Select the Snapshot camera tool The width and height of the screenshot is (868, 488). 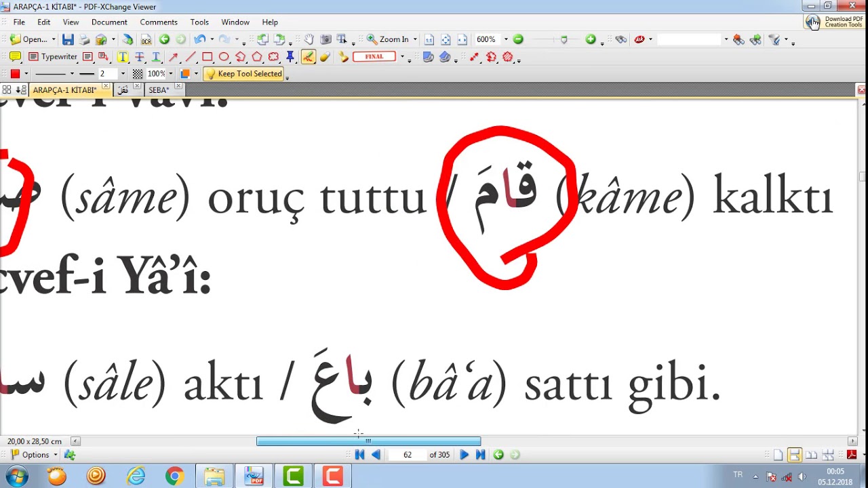[x=325, y=39]
